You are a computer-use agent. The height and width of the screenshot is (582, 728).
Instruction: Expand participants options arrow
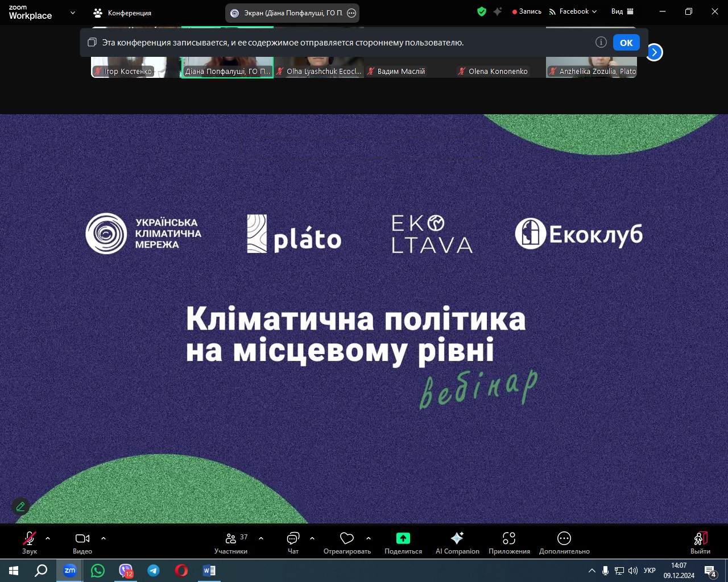point(261,538)
